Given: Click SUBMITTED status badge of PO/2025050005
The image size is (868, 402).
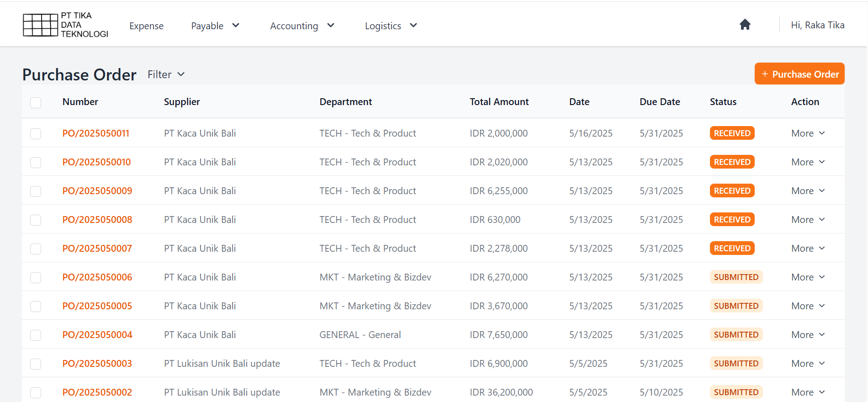Looking at the screenshot, I should (736, 306).
